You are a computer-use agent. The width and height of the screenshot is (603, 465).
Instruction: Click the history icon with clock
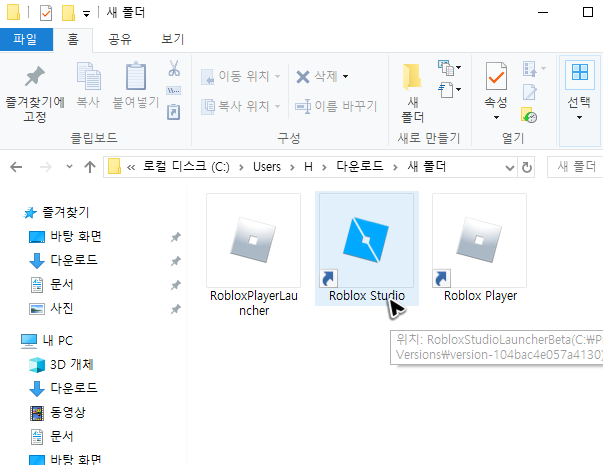[x=529, y=115]
